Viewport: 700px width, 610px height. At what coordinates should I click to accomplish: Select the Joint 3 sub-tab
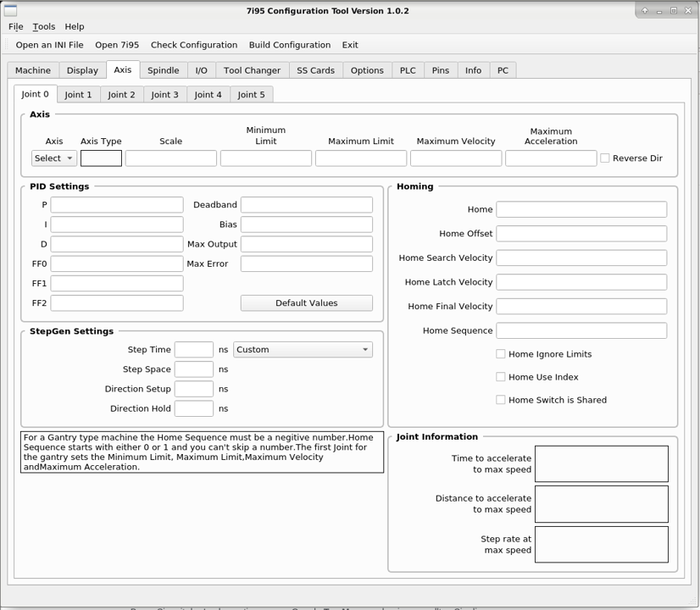click(x=164, y=95)
